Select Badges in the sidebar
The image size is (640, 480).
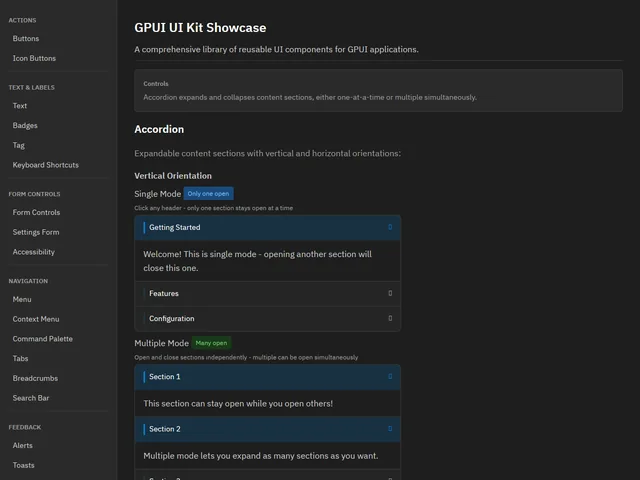point(25,125)
